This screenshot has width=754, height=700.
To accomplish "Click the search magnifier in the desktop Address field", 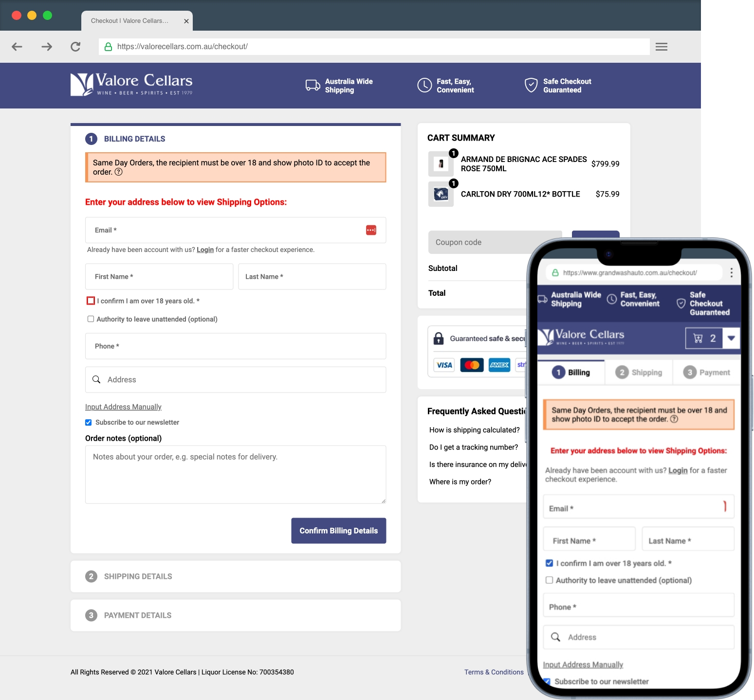I will 96,379.
